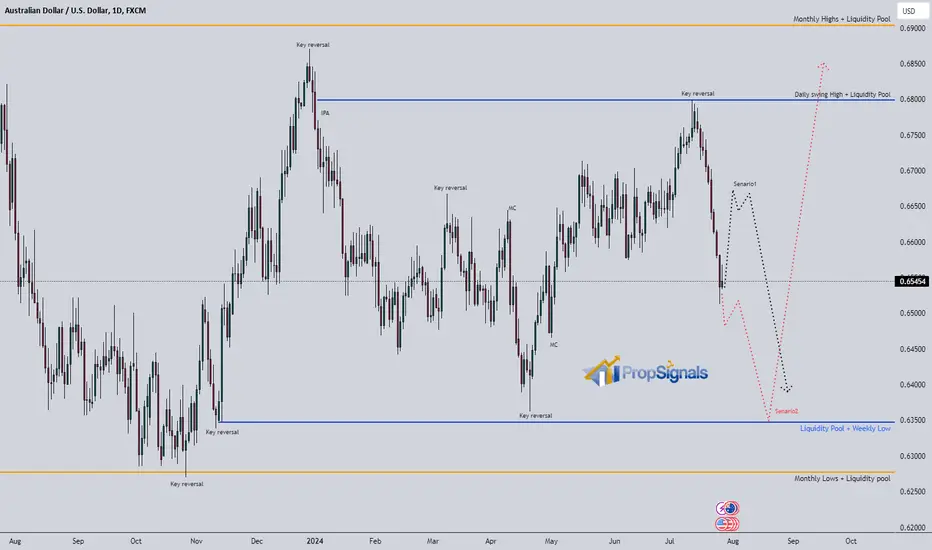Click the Feb label on the time axis
This screenshot has width=932, height=550.
coord(374,541)
